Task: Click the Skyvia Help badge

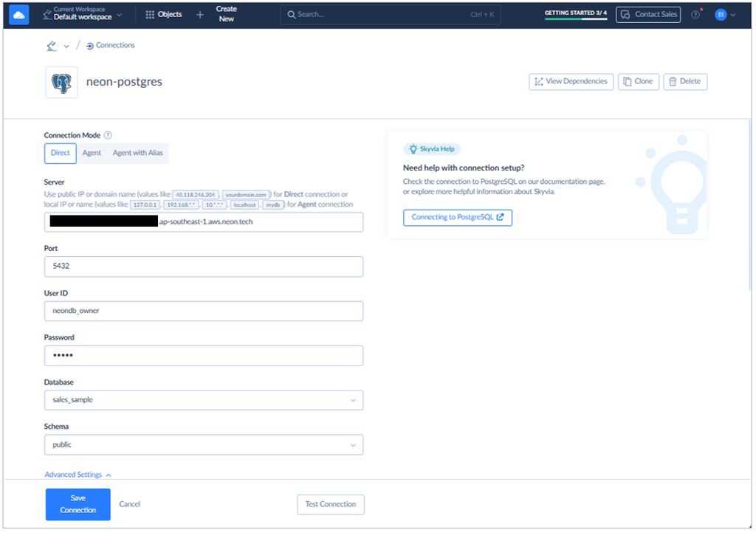Action: [x=432, y=149]
